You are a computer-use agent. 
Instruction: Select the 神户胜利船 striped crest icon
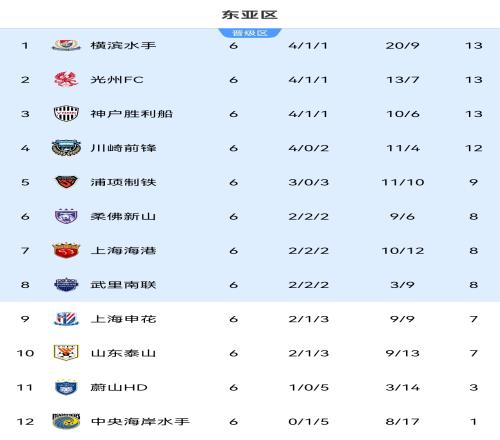pos(66,114)
